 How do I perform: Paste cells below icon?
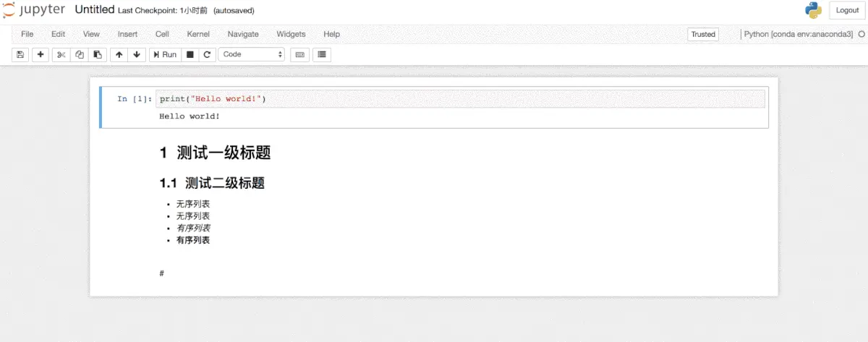[x=98, y=54]
